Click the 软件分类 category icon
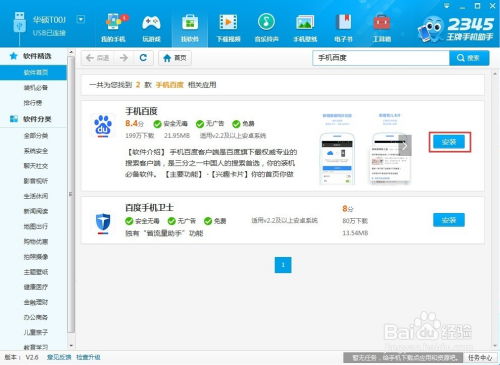Screen dimensions: 500x365 click(14, 119)
